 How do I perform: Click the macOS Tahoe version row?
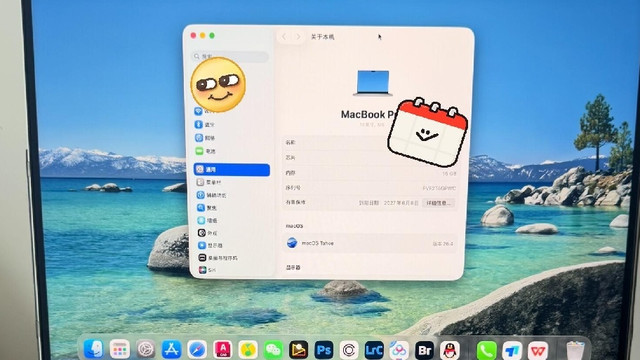click(x=370, y=243)
